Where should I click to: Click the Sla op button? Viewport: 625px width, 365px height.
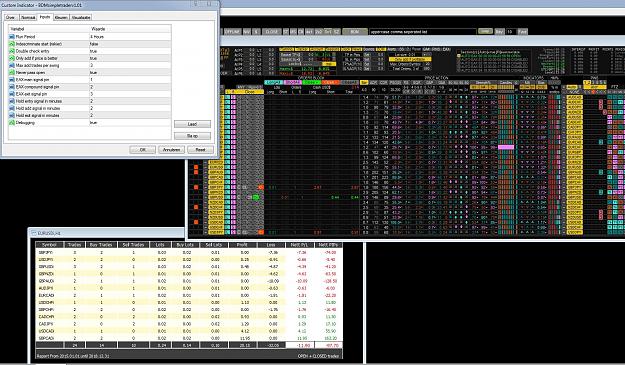click(192, 136)
